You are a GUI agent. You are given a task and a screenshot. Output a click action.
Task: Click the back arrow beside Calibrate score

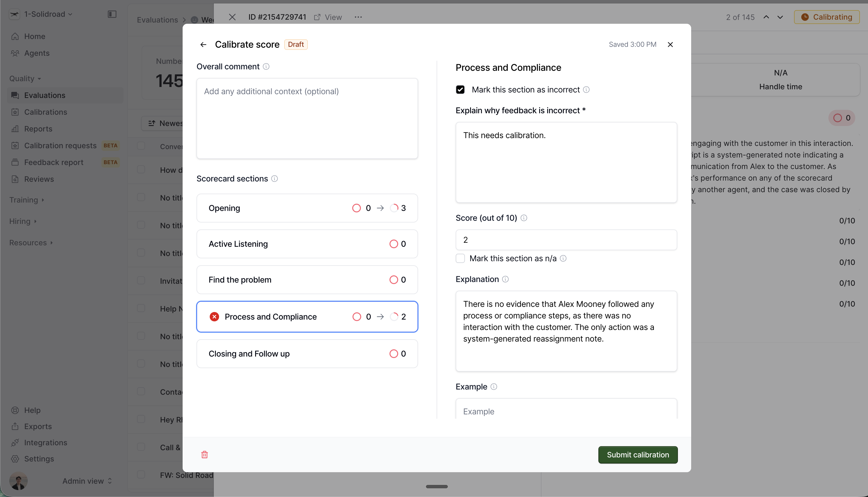[x=203, y=45]
